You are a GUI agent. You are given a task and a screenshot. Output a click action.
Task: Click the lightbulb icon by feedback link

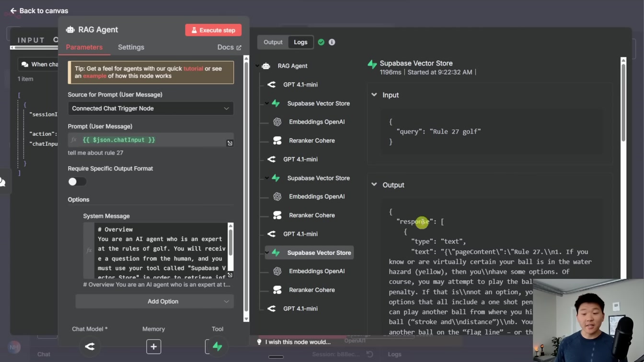pyautogui.click(x=259, y=342)
